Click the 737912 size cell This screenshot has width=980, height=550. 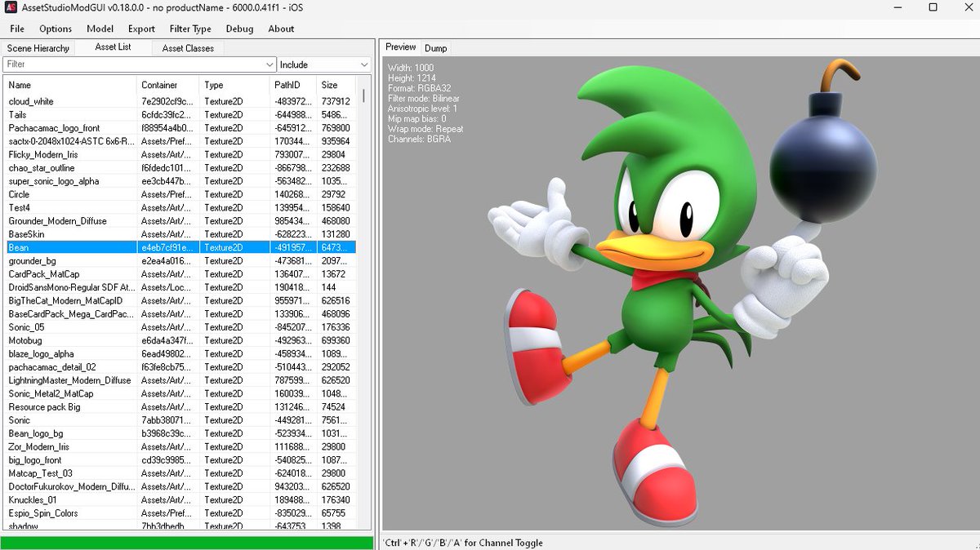tap(336, 101)
